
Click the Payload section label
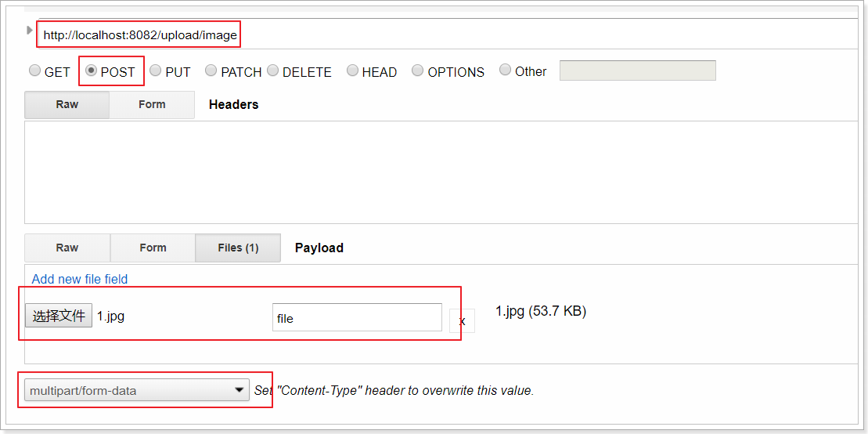pyautogui.click(x=319, y=248)
